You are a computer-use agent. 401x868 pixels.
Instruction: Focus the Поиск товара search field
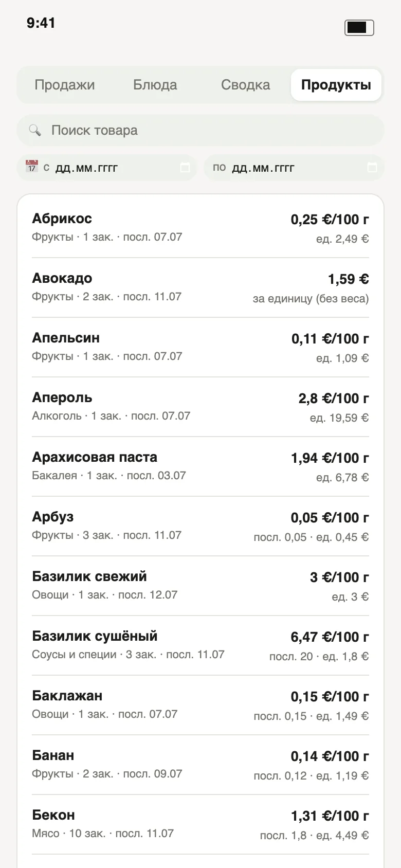200,130
